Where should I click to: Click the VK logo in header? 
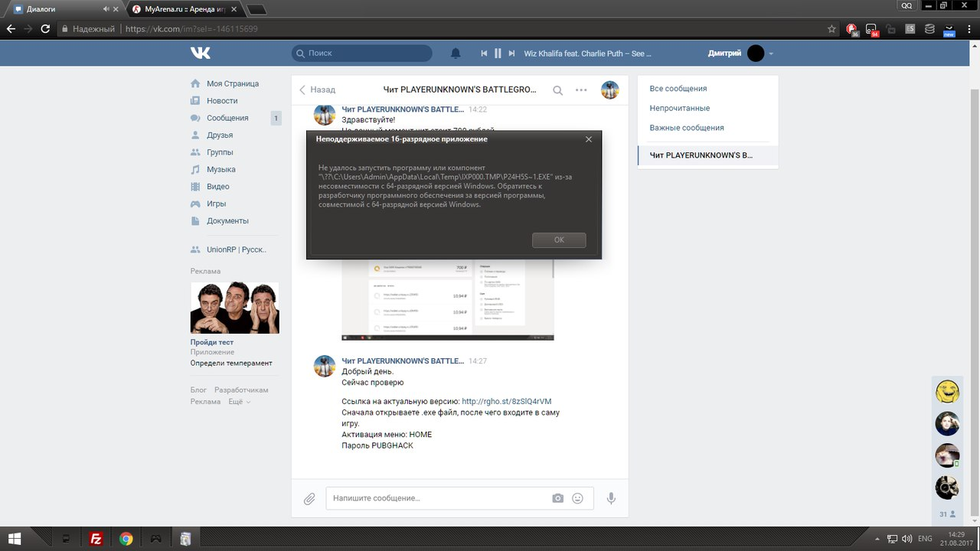click(x=201, y=53)
